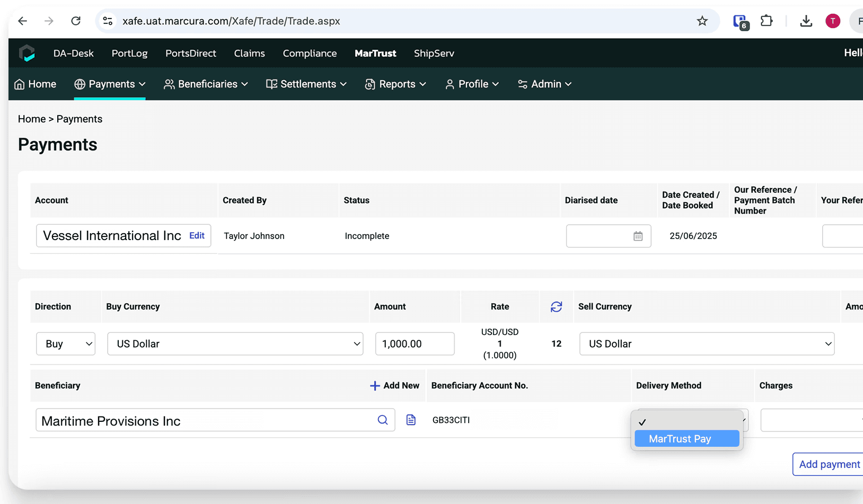Open the Buy Currency dropdown
This screenshot has height=504, width=863.
point(235,344)
